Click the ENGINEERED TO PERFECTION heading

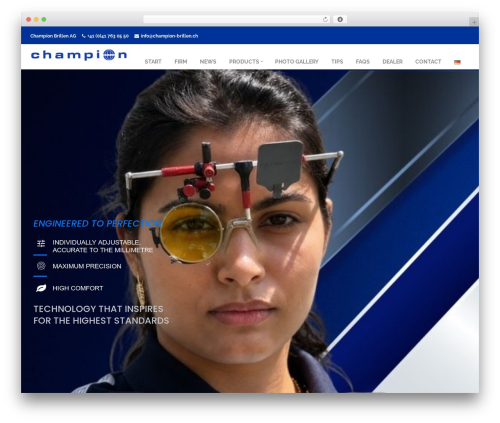(98, 224)
